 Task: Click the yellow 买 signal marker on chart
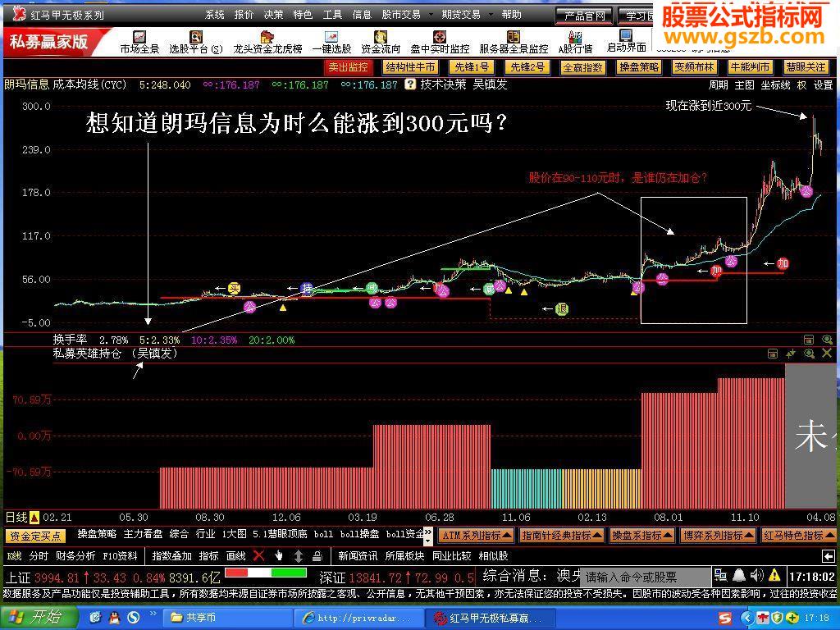(x=234, y=288)
